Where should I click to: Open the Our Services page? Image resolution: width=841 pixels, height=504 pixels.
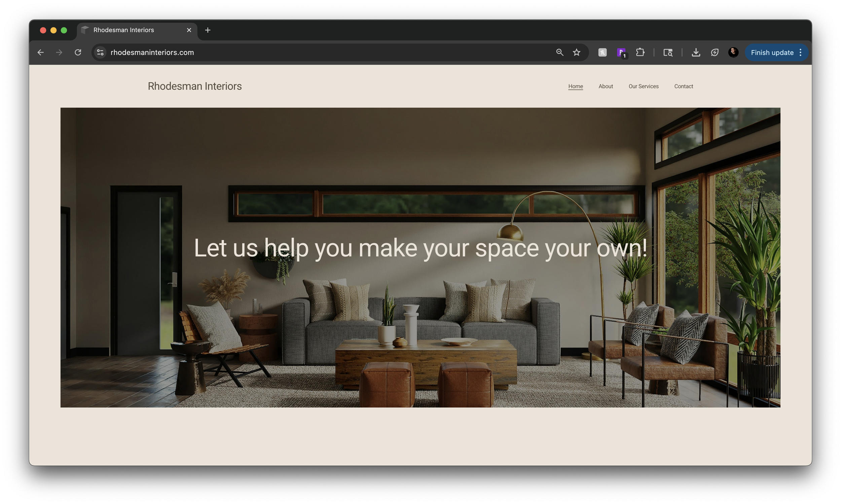point(643,86)
